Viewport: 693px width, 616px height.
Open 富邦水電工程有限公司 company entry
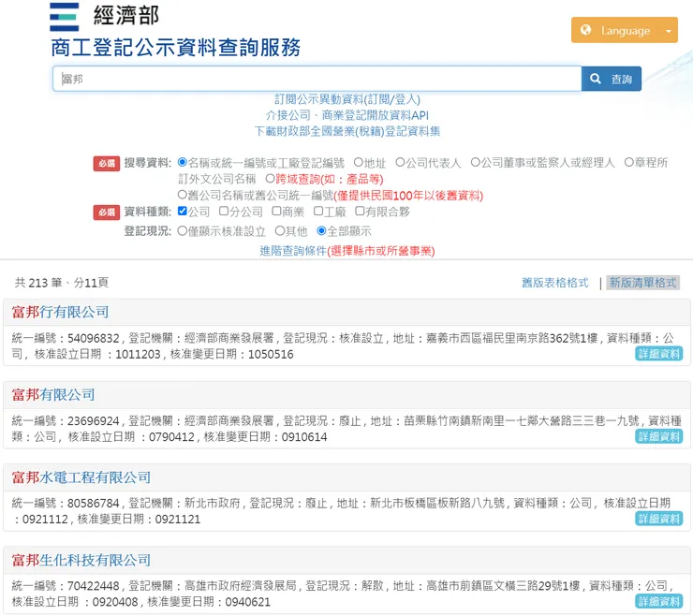(x=81, y=477)
